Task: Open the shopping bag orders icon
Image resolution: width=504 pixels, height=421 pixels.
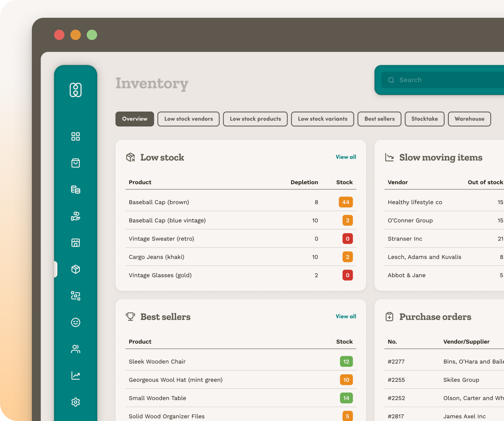Action: (x=76, y=163)
